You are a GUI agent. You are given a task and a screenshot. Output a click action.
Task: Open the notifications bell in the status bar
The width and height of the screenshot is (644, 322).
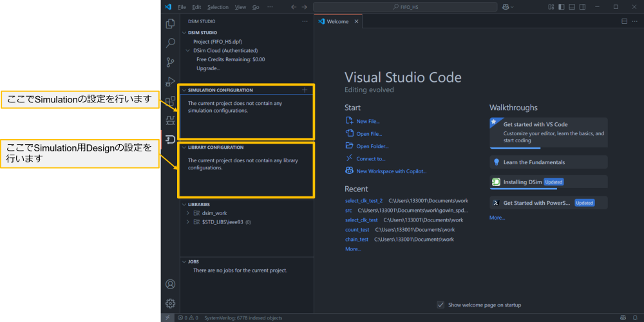(634, 318)
